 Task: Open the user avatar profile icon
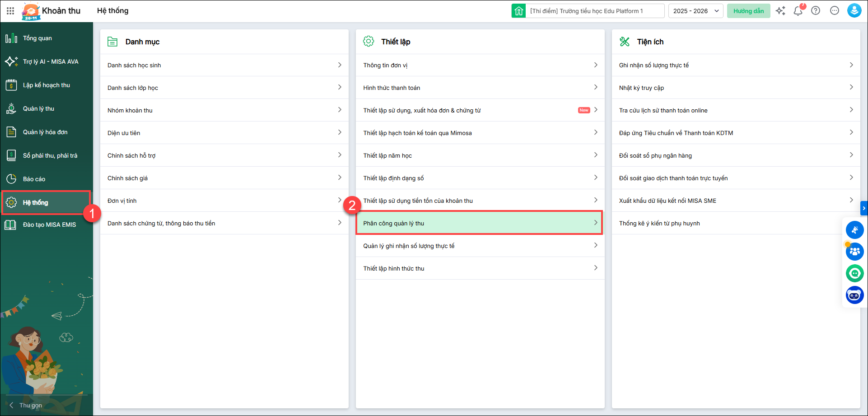pos(854,11)
